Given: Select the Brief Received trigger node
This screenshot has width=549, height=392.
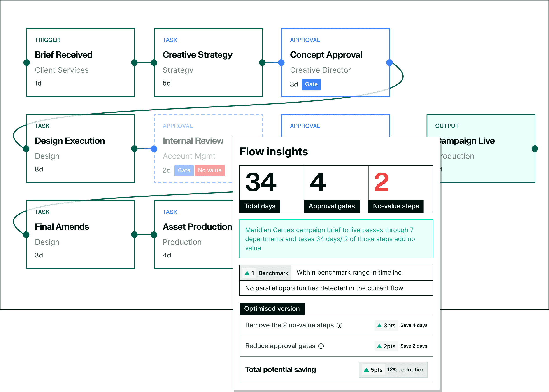Looking at the screenshot, I should click(x=80, y=63).
